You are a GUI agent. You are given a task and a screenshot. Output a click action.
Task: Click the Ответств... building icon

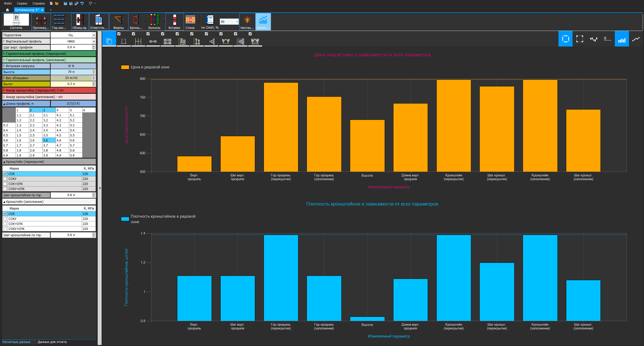99,22
